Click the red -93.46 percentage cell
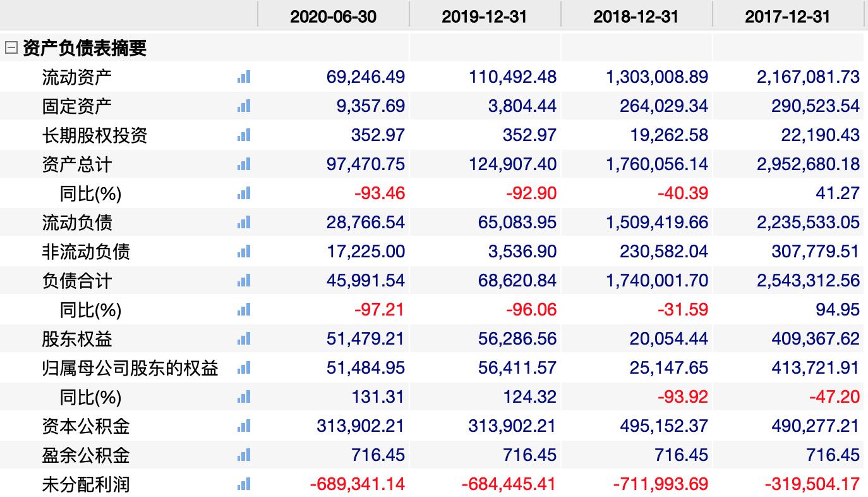This screenshot has height=497, width=868. pos(380,193)
